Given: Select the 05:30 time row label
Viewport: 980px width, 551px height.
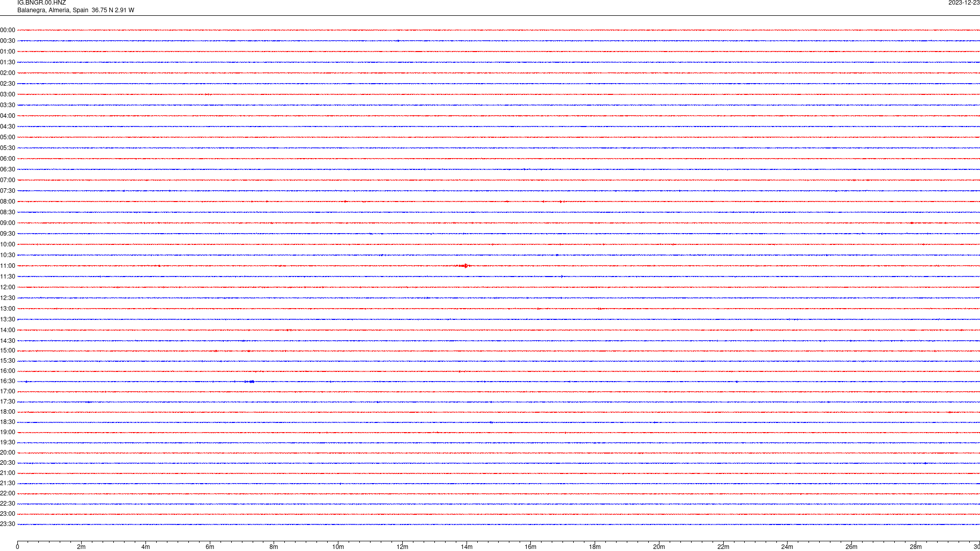Looking at the screenshot, I should (8, 148).
